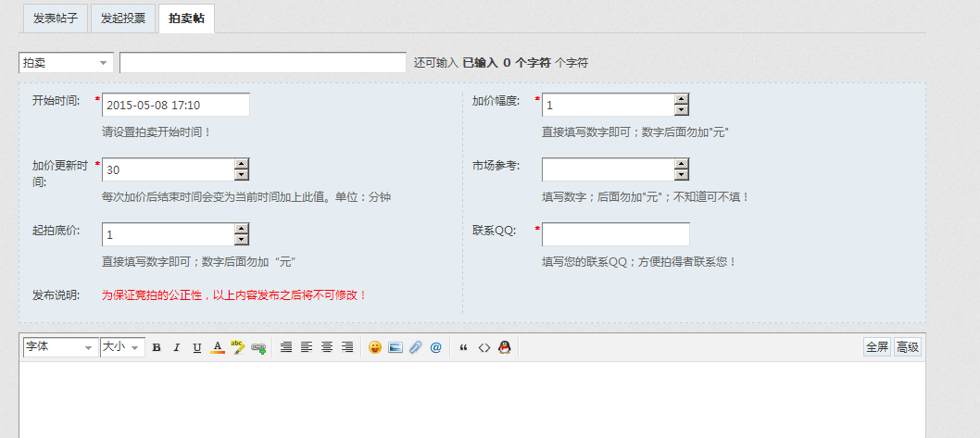Focus the post title input field
The width and height of the screenshot is (980, 438).
click(x=263, y=62)
